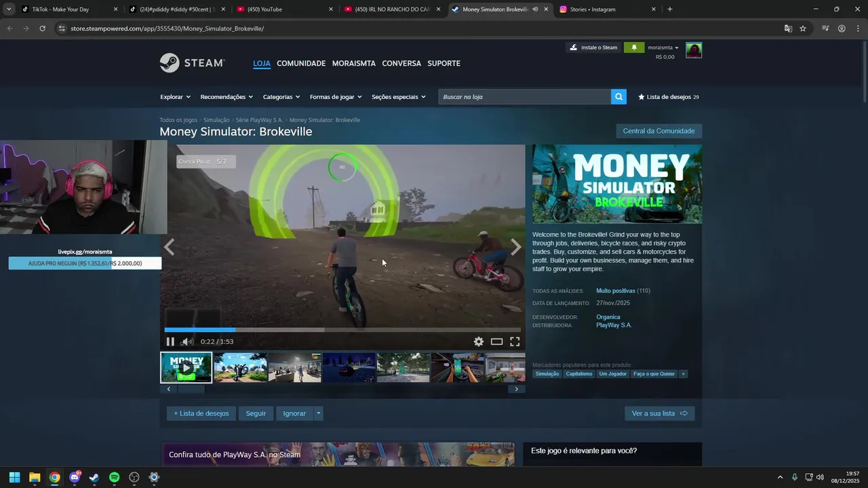Click the Faça o que Quiser tag
The width and height of the screenshot is (868, 488).
(654, 374)
